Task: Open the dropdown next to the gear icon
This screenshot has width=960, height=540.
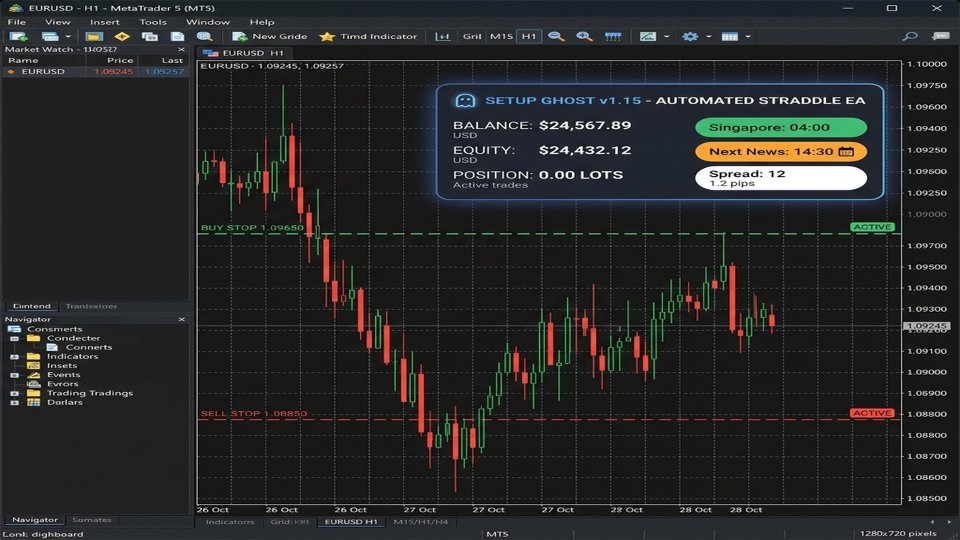Action: coord(708,37)
